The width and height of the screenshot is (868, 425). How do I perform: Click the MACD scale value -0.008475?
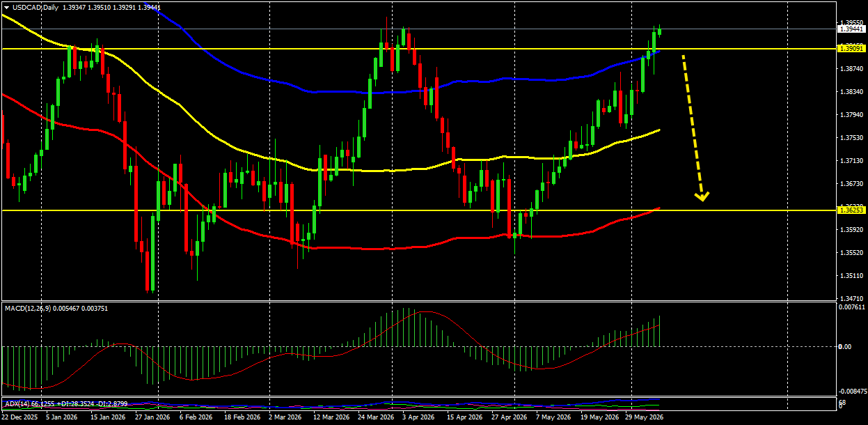click(852, 391)
